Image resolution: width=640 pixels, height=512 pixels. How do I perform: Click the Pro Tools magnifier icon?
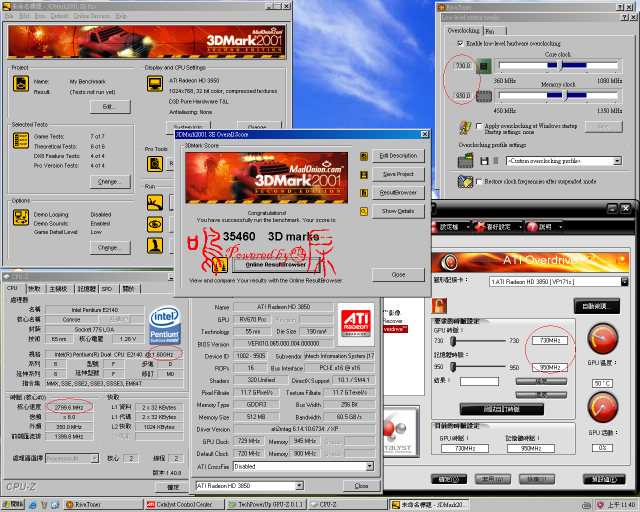[x=155, y=164]
